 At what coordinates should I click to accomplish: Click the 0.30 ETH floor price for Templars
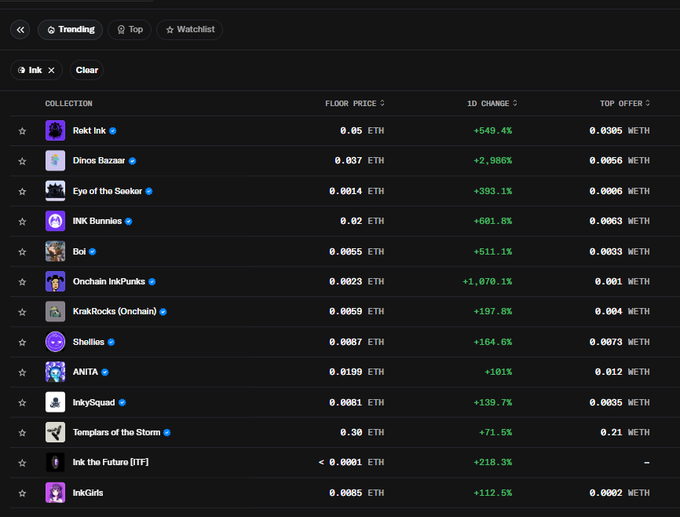[x=362, y=432]
